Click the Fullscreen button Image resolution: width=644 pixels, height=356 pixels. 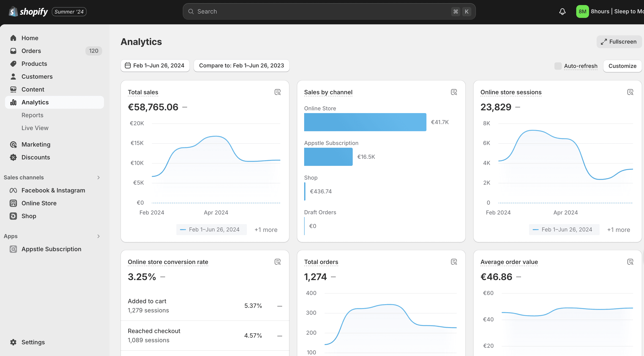click(x=619, y=42)
